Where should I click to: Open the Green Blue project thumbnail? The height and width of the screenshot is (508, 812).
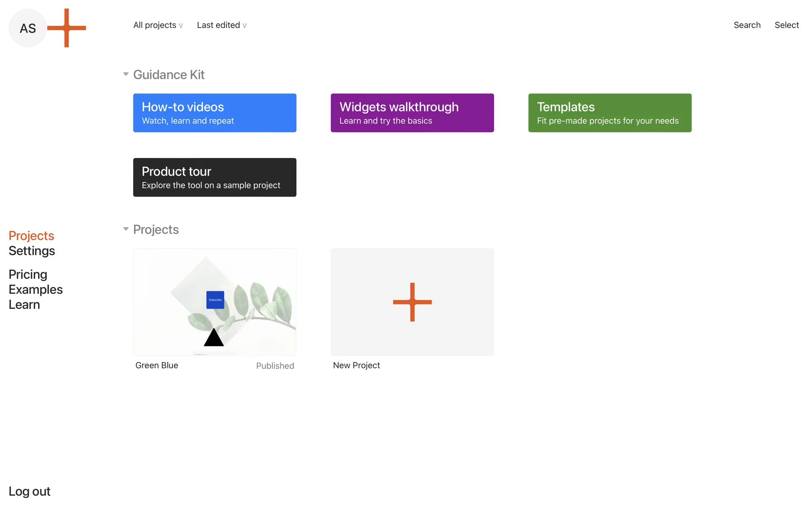click(x=214, y=302)
